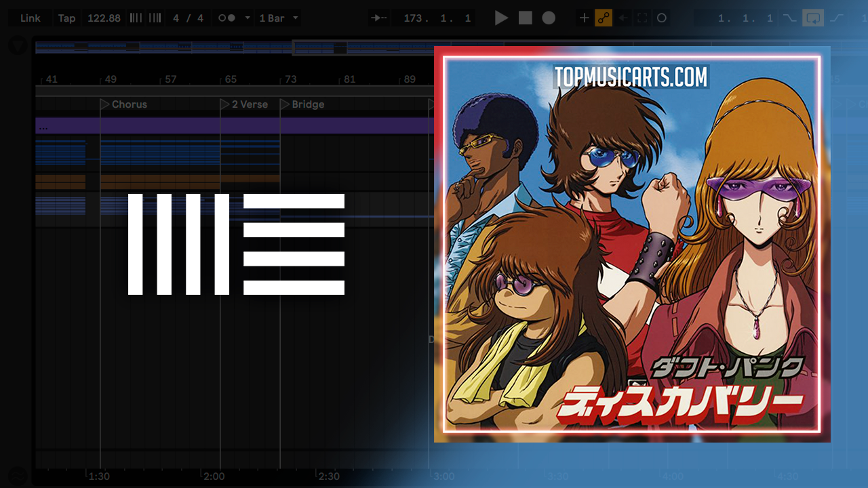This screenshot has width=868, height=488.
Task: Click the Session Record circle button
Action: tap(662, 18)
